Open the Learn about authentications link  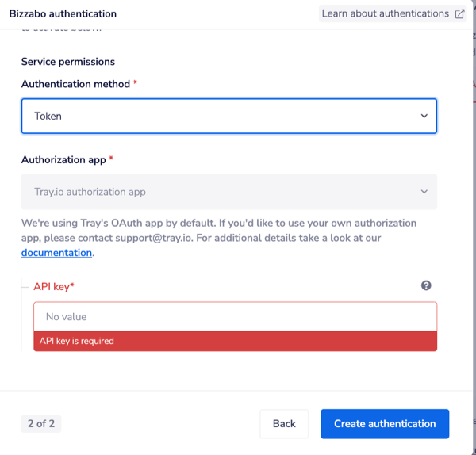click(386, 13)
